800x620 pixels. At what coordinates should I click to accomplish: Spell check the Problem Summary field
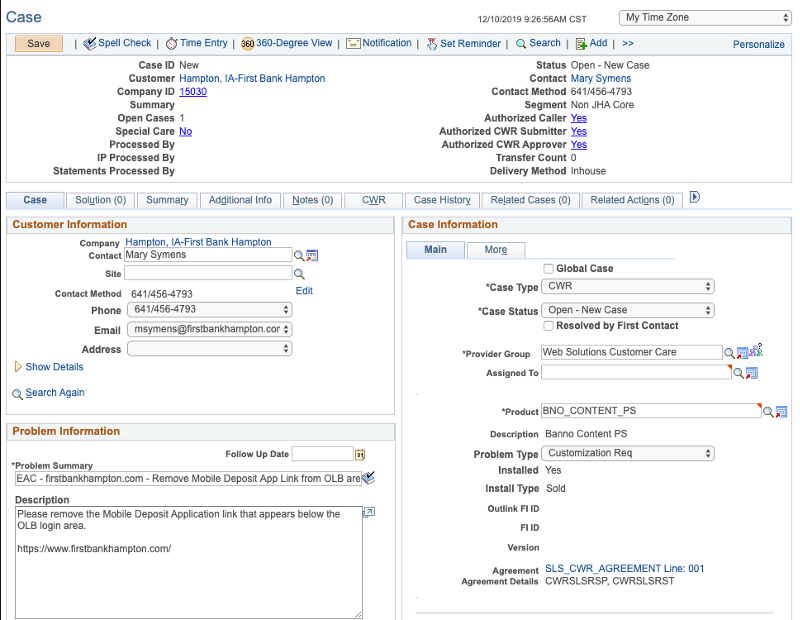[x=368, y=479]
